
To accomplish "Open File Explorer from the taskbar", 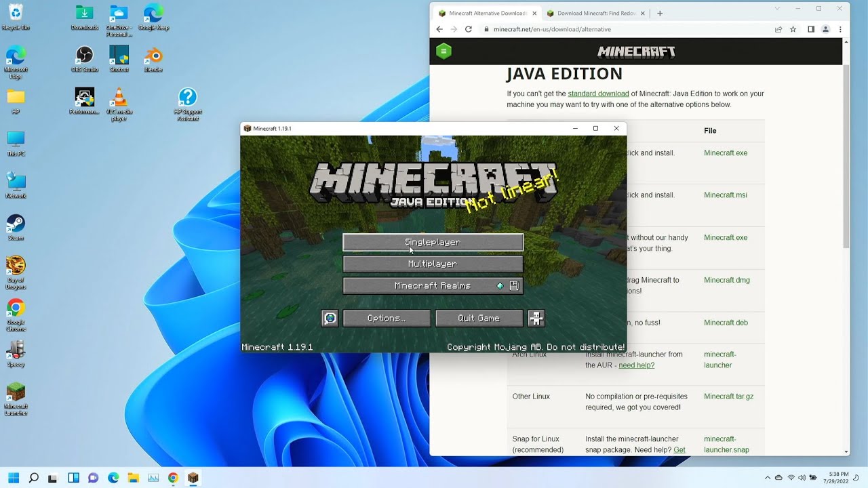I will [133, 478].
